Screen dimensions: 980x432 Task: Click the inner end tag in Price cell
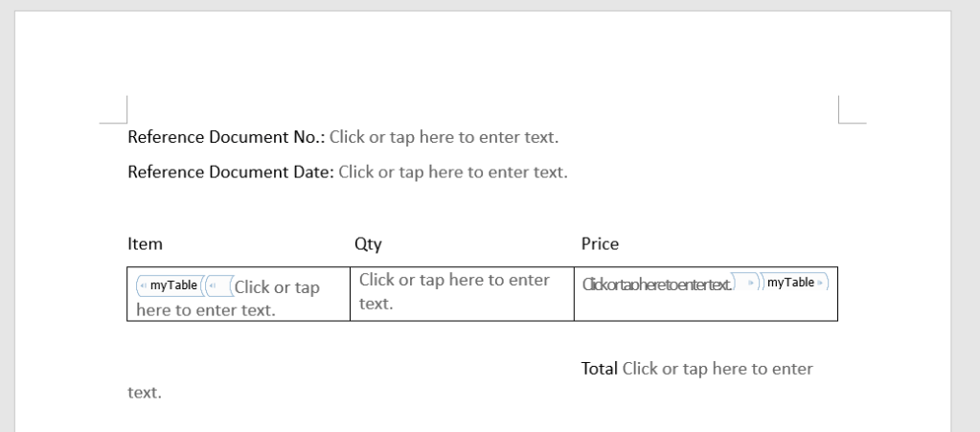tap(748, 283)
